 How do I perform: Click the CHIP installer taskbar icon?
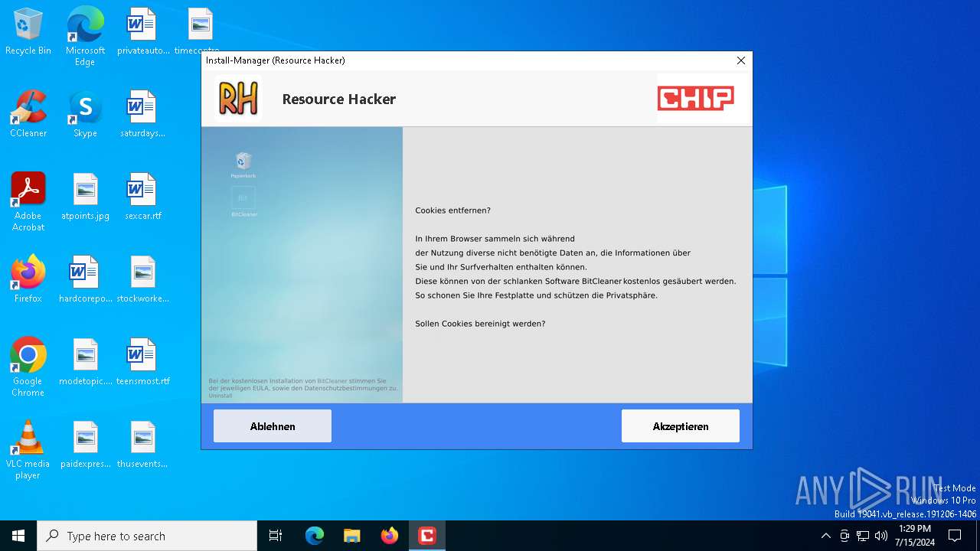point(427,536)
